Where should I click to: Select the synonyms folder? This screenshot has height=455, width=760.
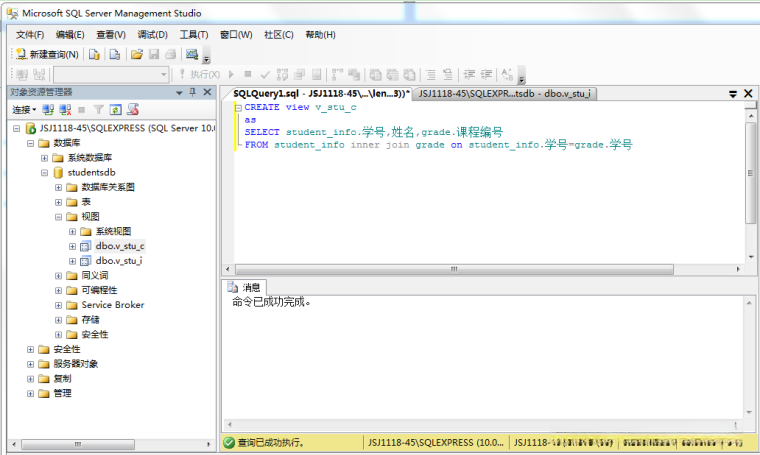click(95, 276)
